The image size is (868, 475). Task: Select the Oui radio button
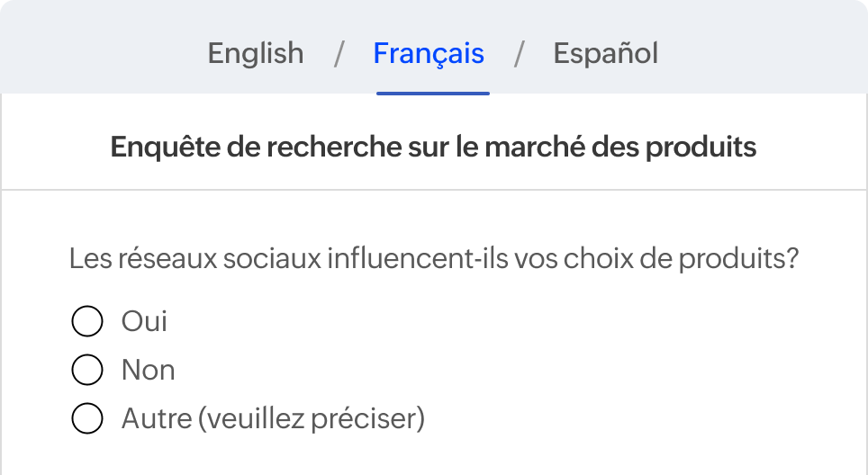[x=86, y=321]
